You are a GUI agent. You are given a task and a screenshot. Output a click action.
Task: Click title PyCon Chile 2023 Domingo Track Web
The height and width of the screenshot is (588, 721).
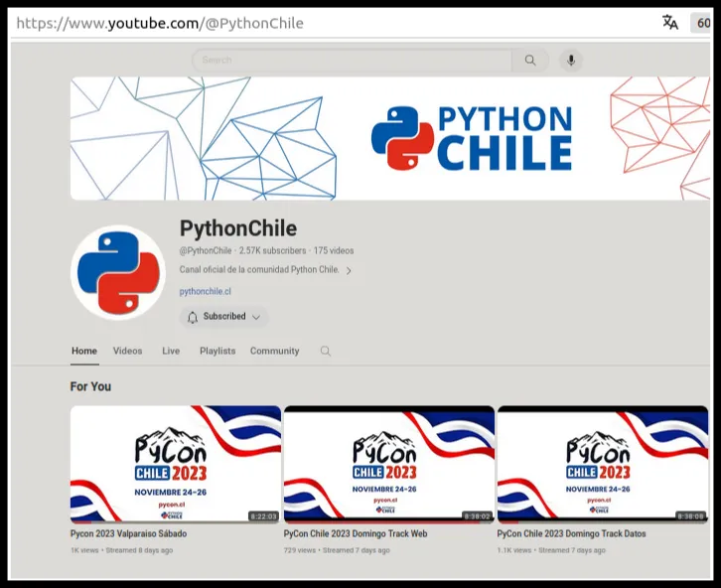tap(356, 533)
